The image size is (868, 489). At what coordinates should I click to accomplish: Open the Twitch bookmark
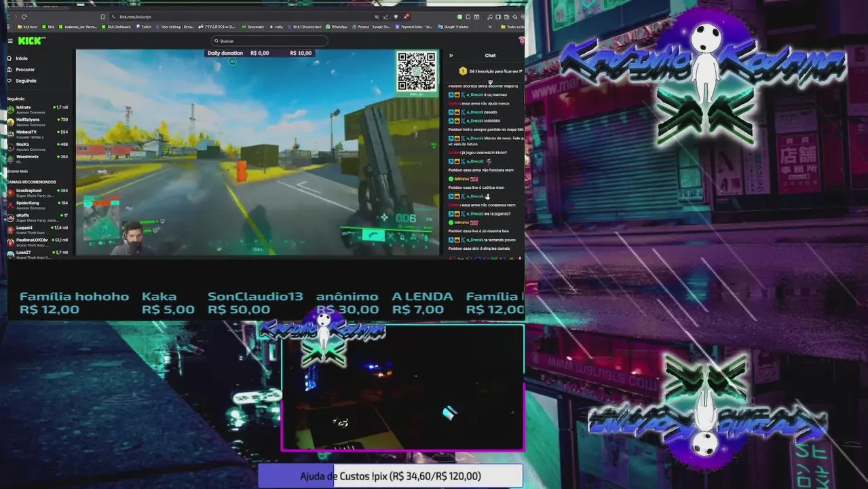tap(144, 26)
